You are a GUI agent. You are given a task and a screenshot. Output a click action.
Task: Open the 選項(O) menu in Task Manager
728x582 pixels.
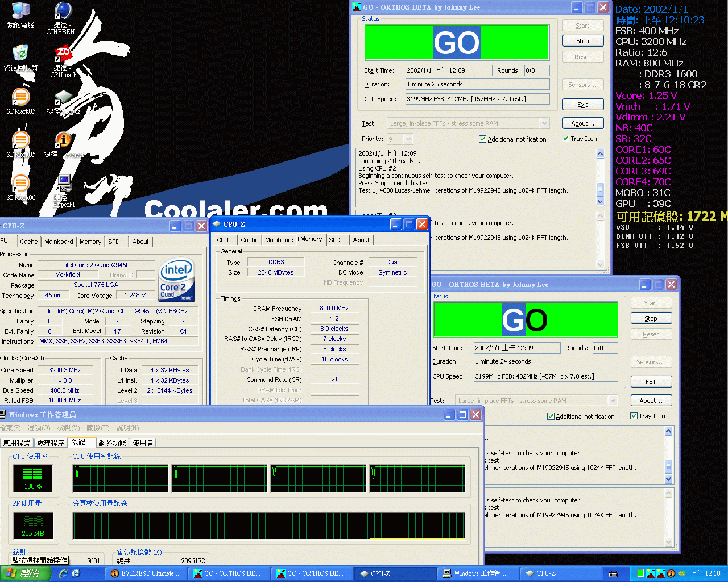pyautogui.click(x=39, y=427)
